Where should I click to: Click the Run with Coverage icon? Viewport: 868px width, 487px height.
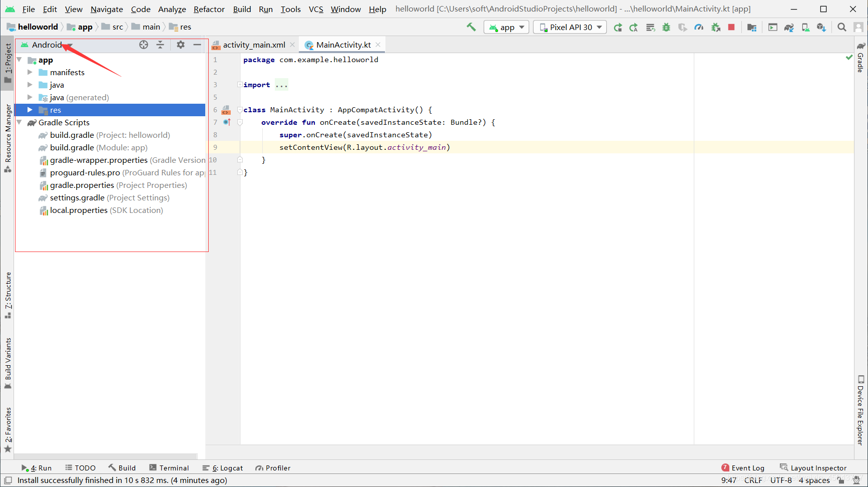682,27
